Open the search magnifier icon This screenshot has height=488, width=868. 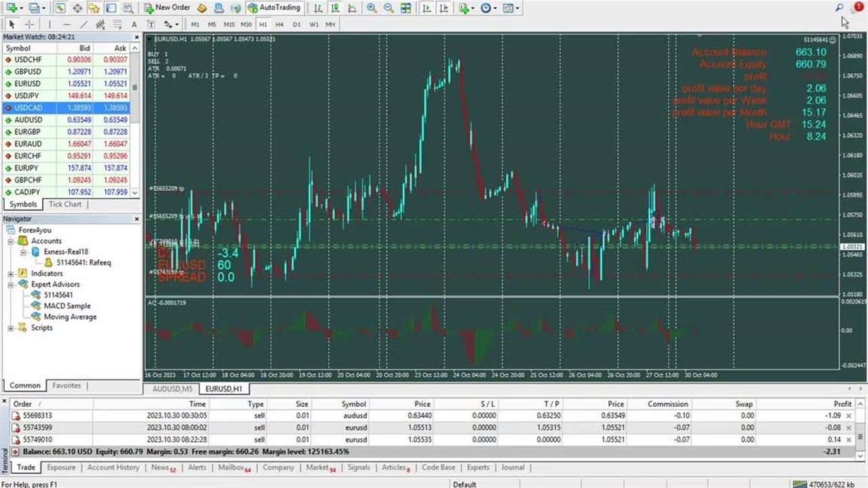tap(839, 8)
